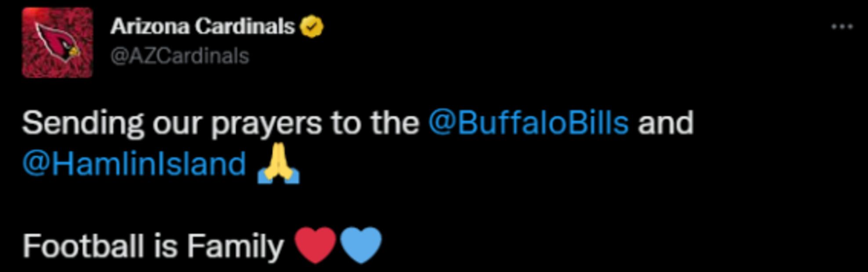The width and height of the screenshot is (868, 272).
Task: Click the word "Football" in the tweet
Action: click(x=83, y=246)
